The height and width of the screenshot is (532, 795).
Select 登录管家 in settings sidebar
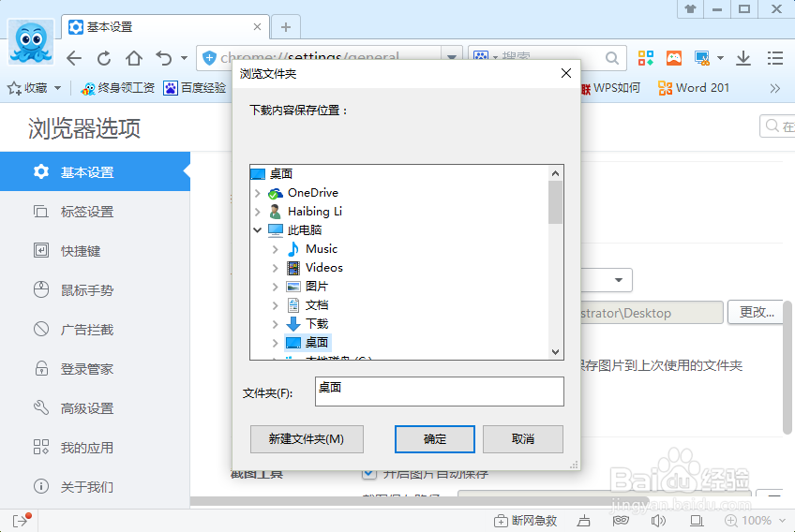(95, 369)
